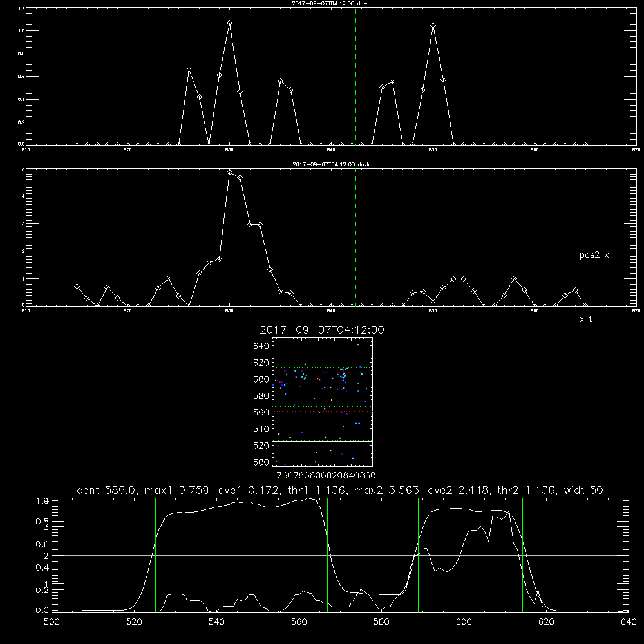This screenshot has height=644, width=644.
Task: Click the '560' x-axis label of the bottom plot
Action: click(x=299, y=622)
